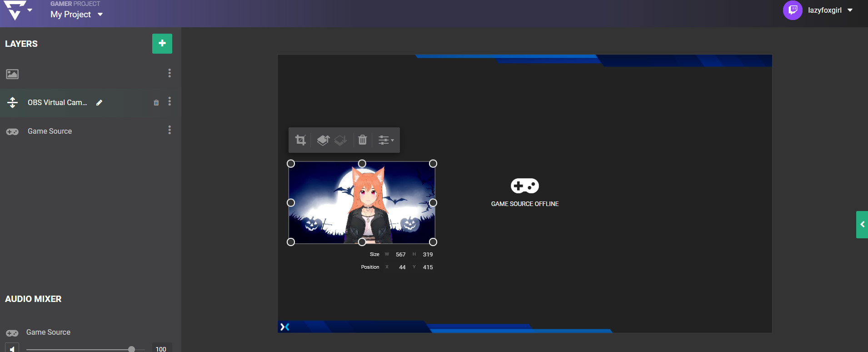The image size is (868, 352).
Task: Bring the selected layer forward
Action: click(x=323, y=140)
